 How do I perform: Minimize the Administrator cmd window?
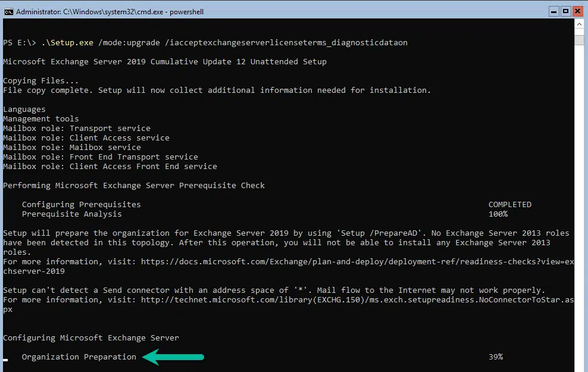click(x=553, y=12)
